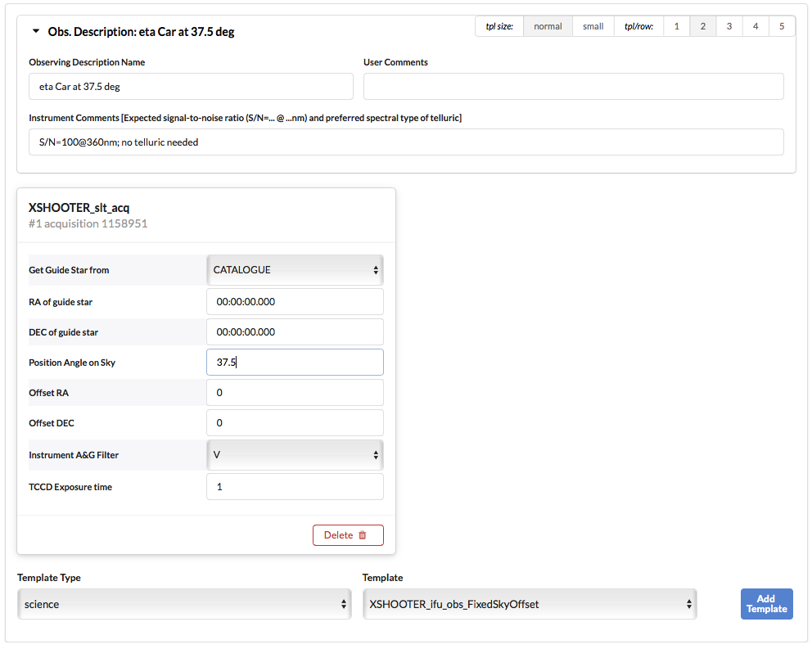Click the Observing Description Name field
812x649 pixels.
tap(191, 86)
